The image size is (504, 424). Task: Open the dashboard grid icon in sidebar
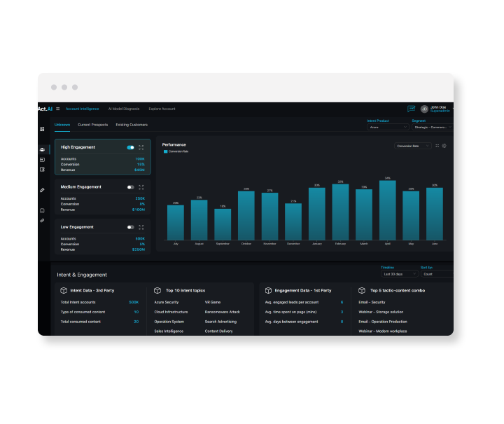pyautogui.click(x=42, y=129)
